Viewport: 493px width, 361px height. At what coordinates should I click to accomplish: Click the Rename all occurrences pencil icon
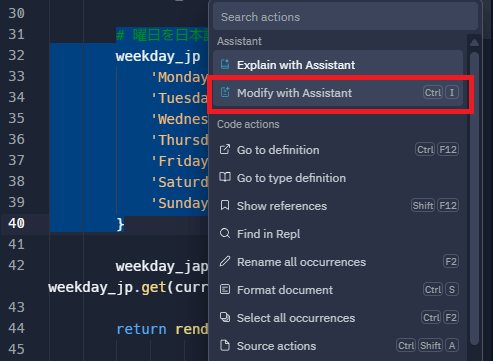click(225, 261)
